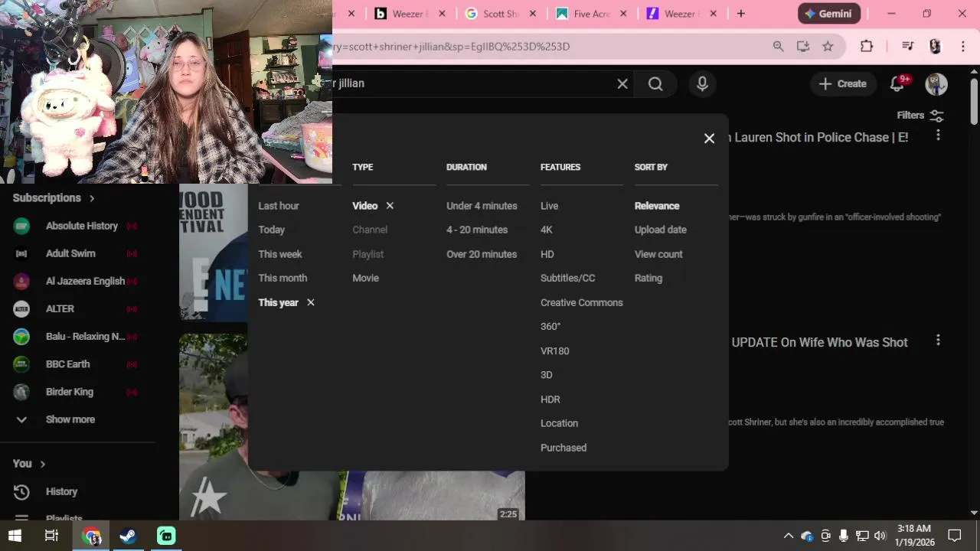Open Windows notification center
This screenshot has height=551, width=980.
pyautogui.click(x=955, y=536)
